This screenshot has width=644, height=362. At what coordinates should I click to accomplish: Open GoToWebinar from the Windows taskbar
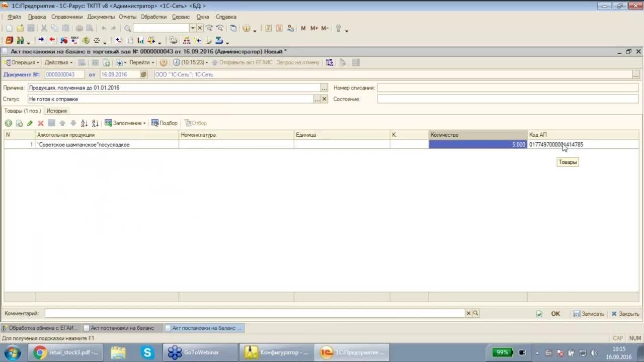(200, 352)
